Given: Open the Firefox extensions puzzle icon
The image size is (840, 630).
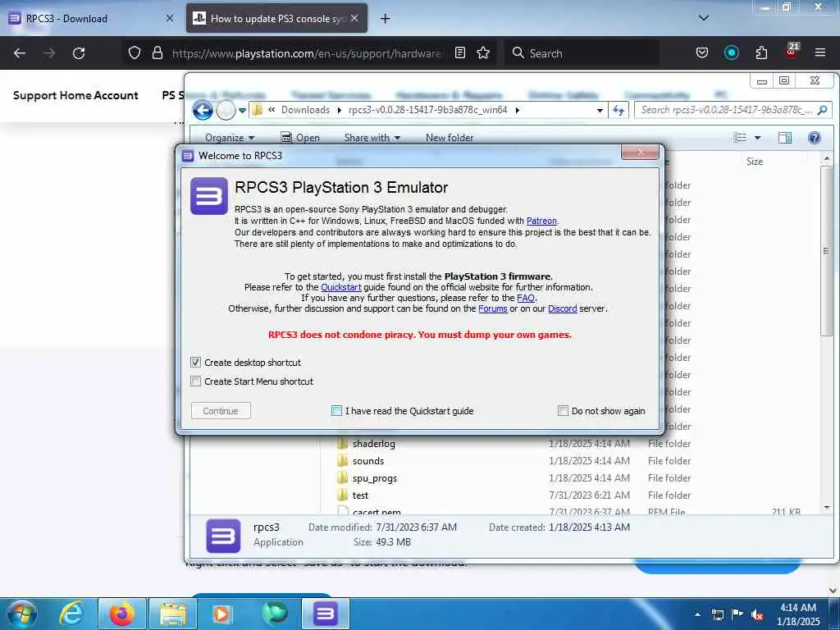Looking at the screenshot, I should 761,52.
